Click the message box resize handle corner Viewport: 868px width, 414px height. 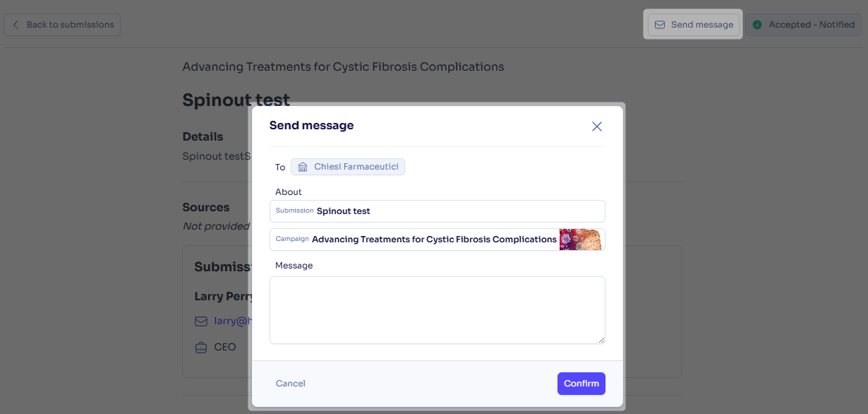click(601, 340)
